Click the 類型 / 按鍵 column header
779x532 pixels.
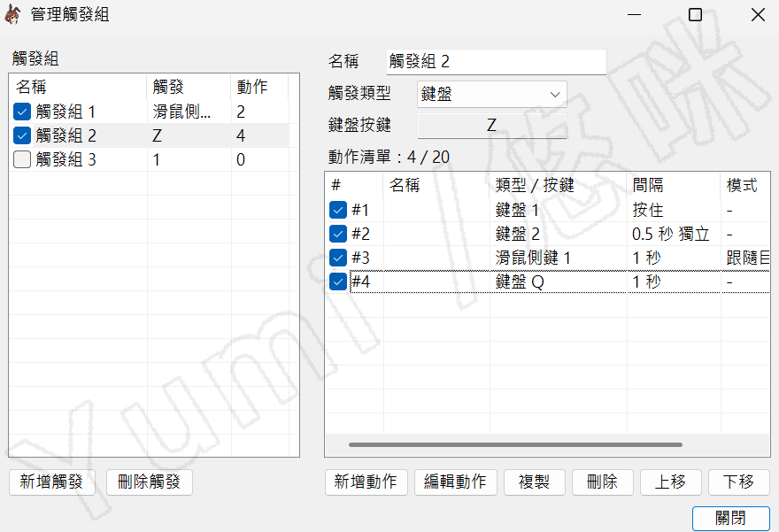click(559, 185)
